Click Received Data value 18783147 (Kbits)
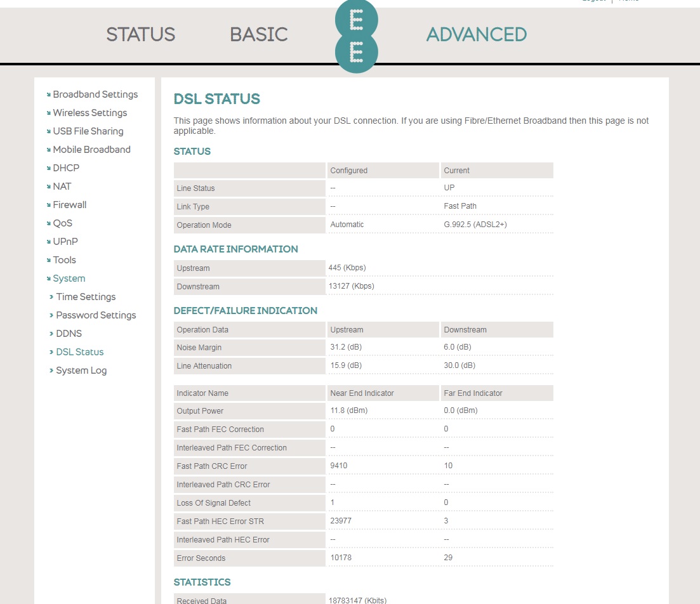Screen dimensions: 700x604 tap(357, 600)
